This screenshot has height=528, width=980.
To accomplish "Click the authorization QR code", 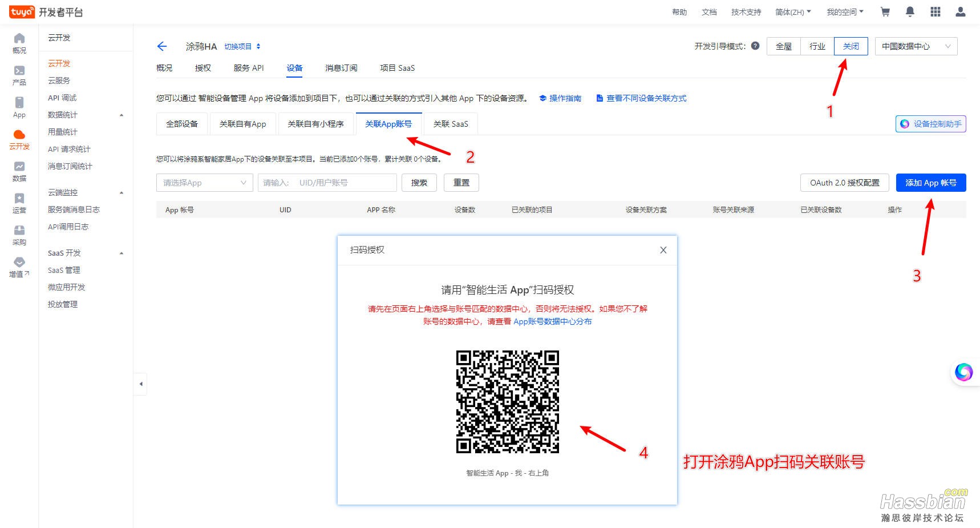I will click(x=508, y=402).
